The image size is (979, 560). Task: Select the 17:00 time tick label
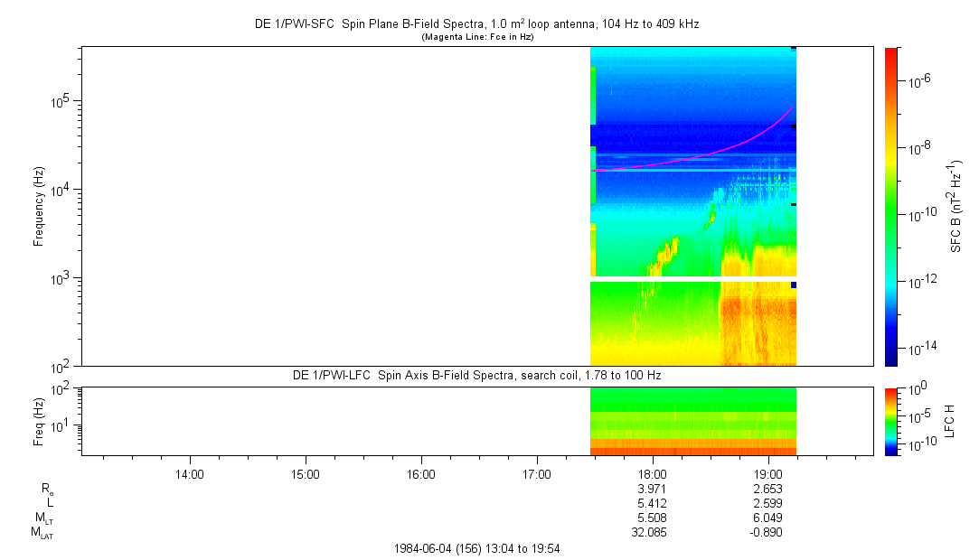point(537,473)
